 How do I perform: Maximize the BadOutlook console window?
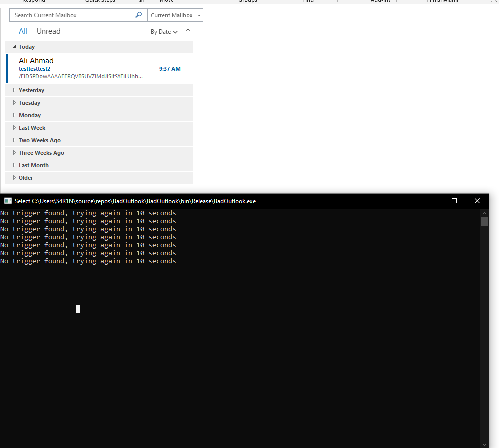(454, 201)
